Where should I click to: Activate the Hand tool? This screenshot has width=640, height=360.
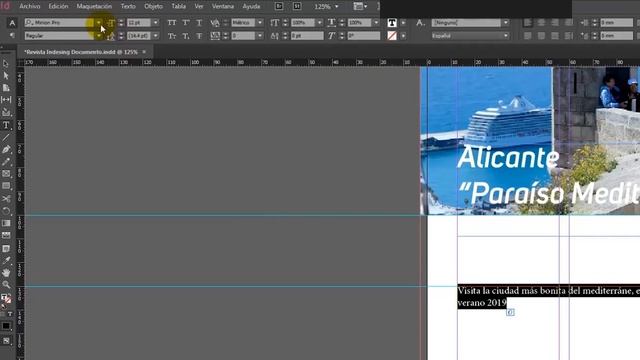(x=6, y=272)
